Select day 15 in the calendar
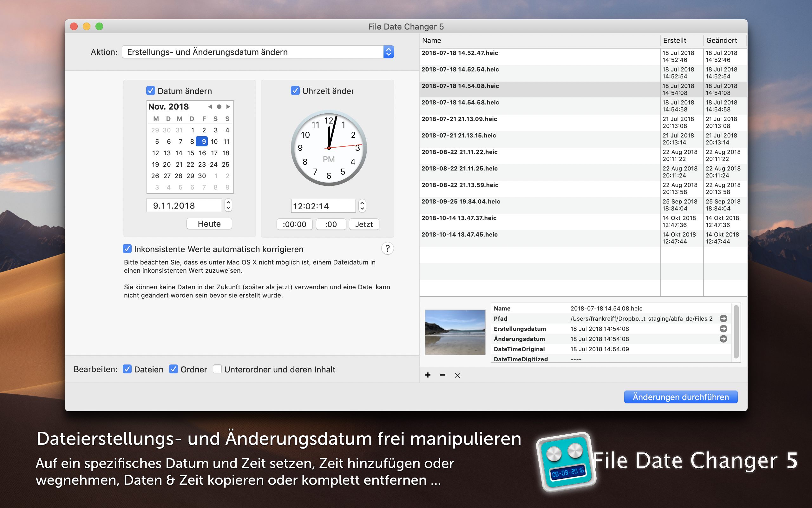 pyautogui.click(x=191, y=153)
